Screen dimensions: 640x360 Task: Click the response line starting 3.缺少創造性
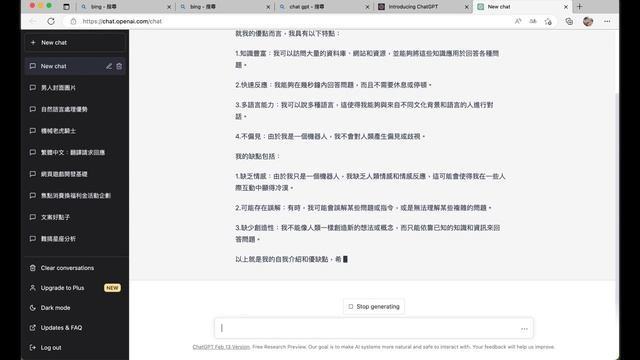368,233
